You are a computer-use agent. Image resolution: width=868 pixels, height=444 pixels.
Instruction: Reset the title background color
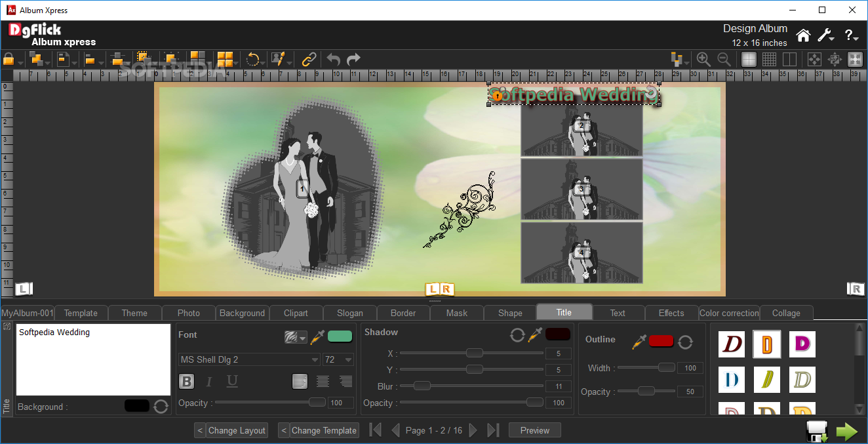161,407
